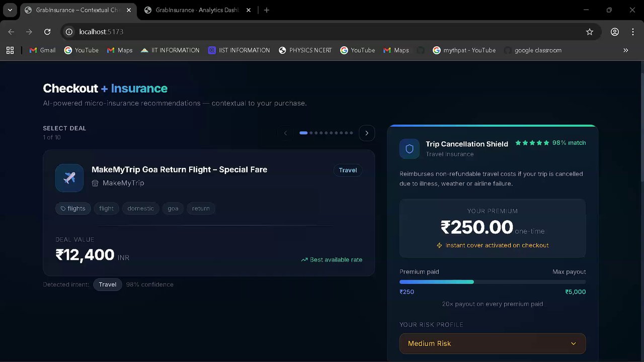The height and width of the screenshot is (362, 644).
Task: Click the GitHub icon bookmark
Action: tap(421, 50)
